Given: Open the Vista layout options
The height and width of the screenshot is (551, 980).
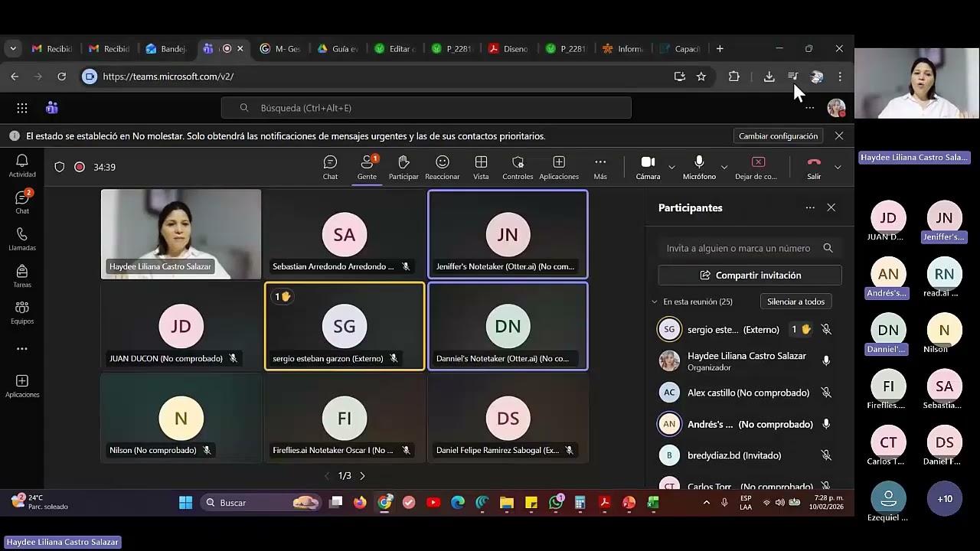Looking at the screenshot, I should click(481, 168).
